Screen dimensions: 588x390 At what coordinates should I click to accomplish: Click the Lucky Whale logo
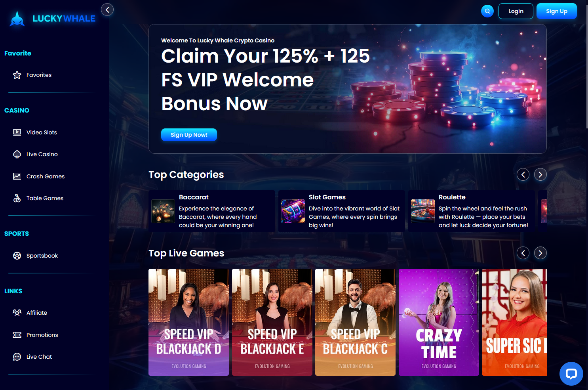click(52, 19)
